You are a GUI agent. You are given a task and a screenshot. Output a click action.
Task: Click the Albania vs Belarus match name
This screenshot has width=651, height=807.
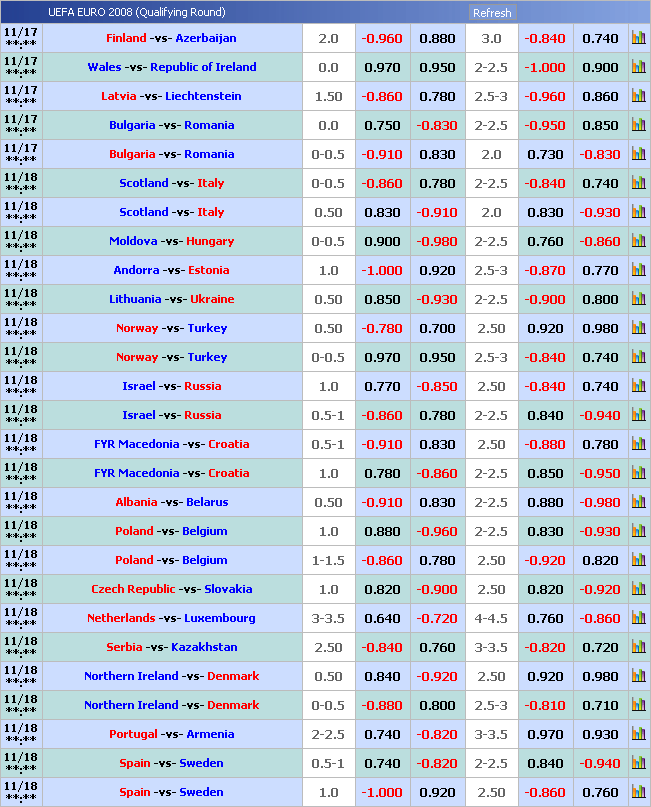tap(171, 503)
